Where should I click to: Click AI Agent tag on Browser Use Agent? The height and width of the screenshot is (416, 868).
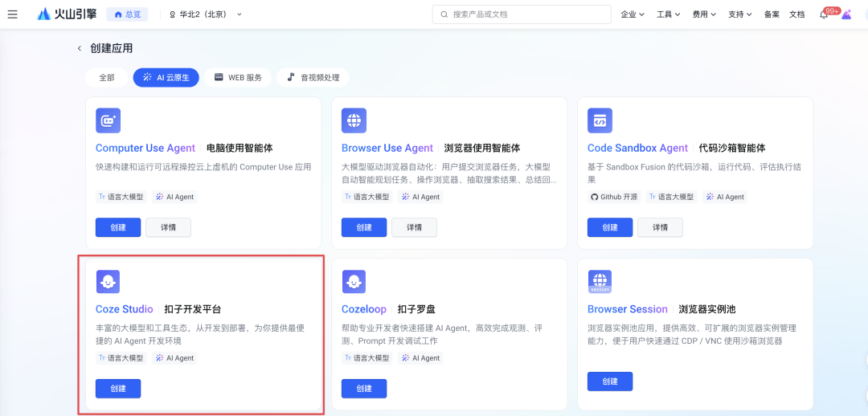click(x=420, y=197)
